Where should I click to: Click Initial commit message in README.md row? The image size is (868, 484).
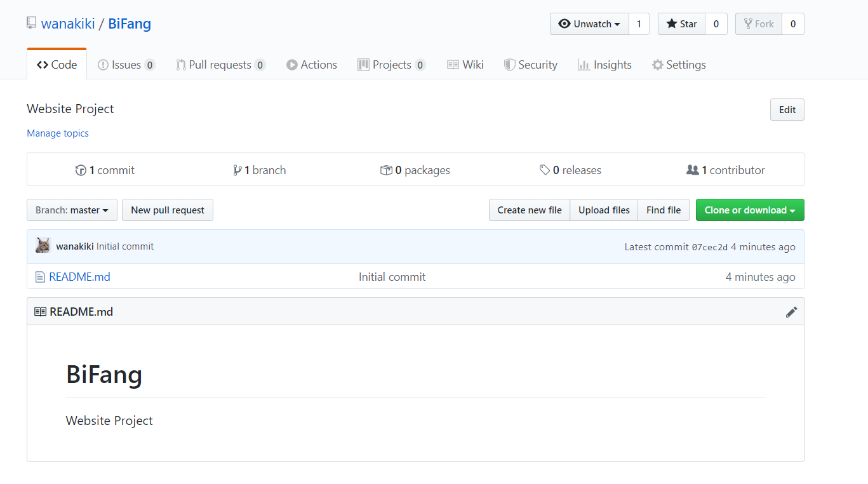click(x=392, y=277)
